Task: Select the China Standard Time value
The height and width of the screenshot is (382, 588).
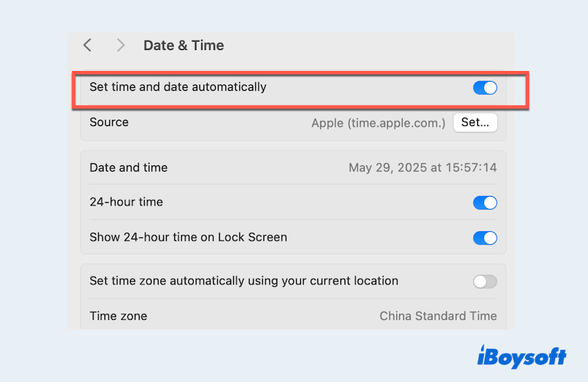Action: click(438, 316)
